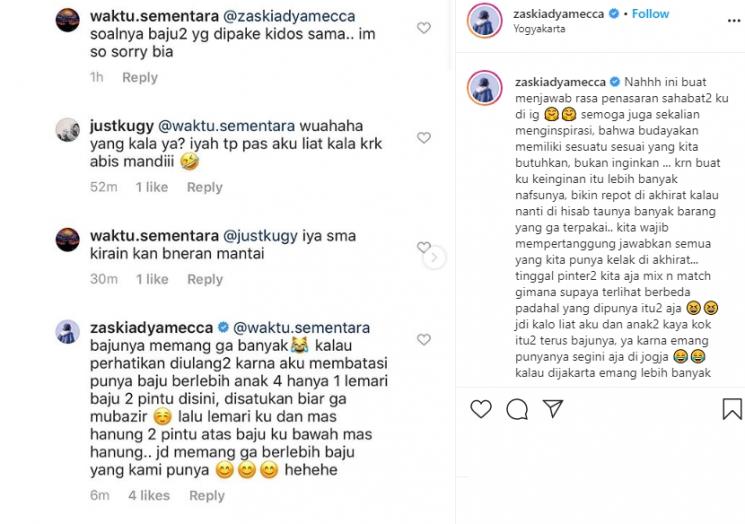This screenshot has height=524, width=745.
Task: Open waktu.sementara's avatar in top comment
Action: [x=67, y=20]
